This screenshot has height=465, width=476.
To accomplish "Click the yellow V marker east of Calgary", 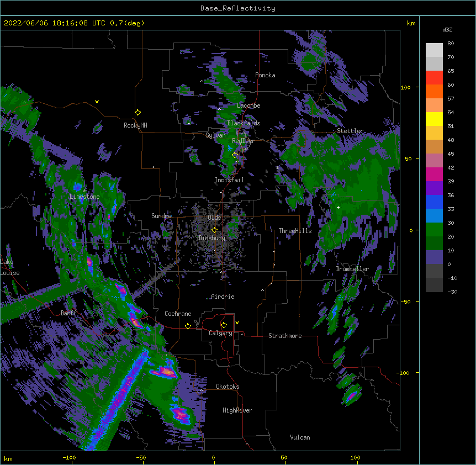I will pos(237,323).
